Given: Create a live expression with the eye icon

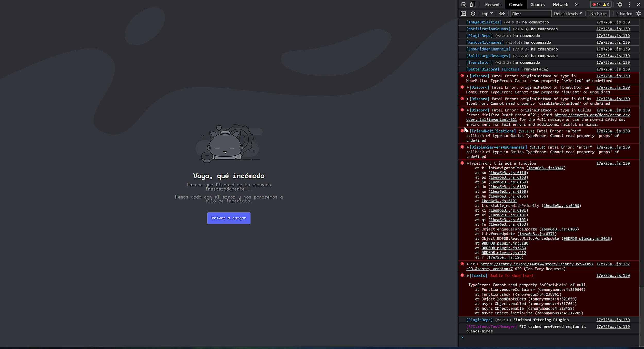Looking at the screenshot, I should (x=502, y=13).
